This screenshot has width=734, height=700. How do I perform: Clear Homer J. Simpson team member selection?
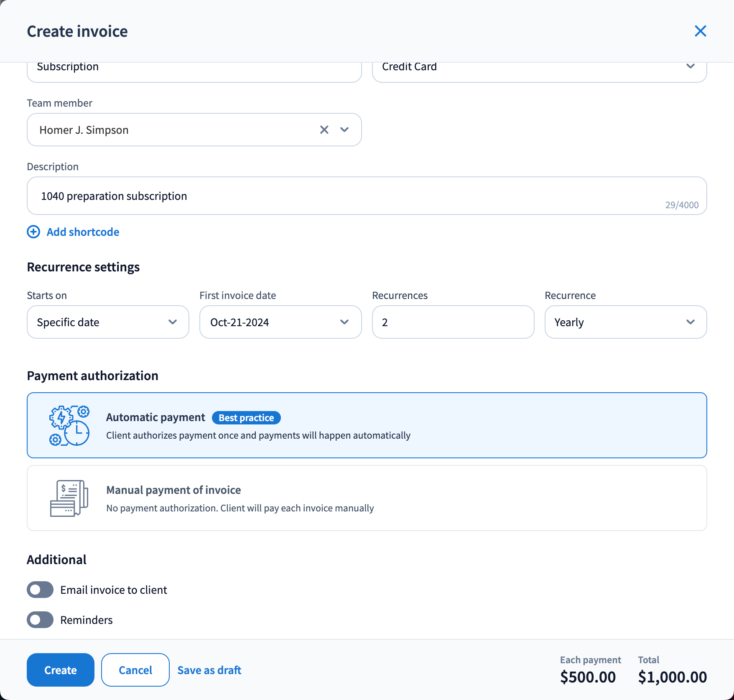tap(324, 130)
